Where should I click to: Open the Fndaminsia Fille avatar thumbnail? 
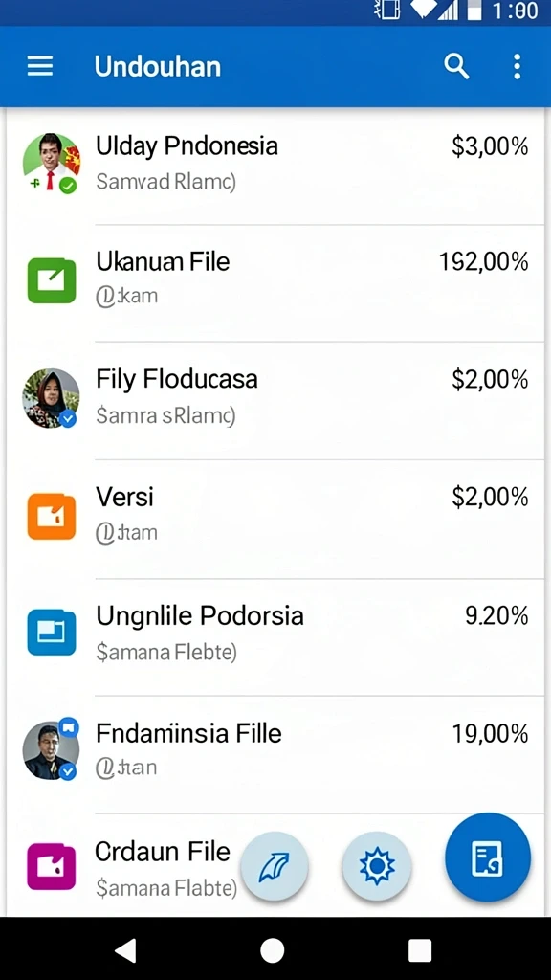coord(52,749)
